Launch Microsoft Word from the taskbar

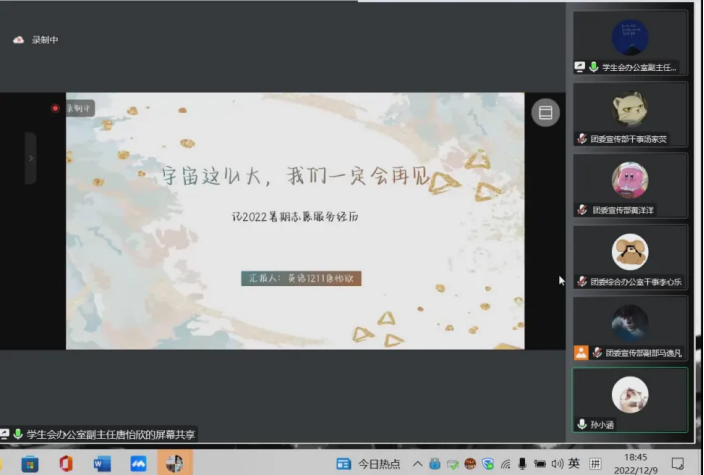point(102,463)
